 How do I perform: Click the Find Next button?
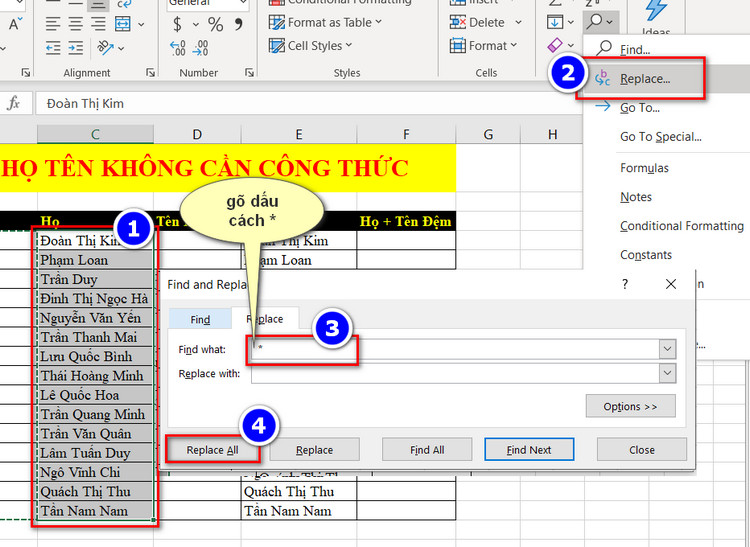529,449
